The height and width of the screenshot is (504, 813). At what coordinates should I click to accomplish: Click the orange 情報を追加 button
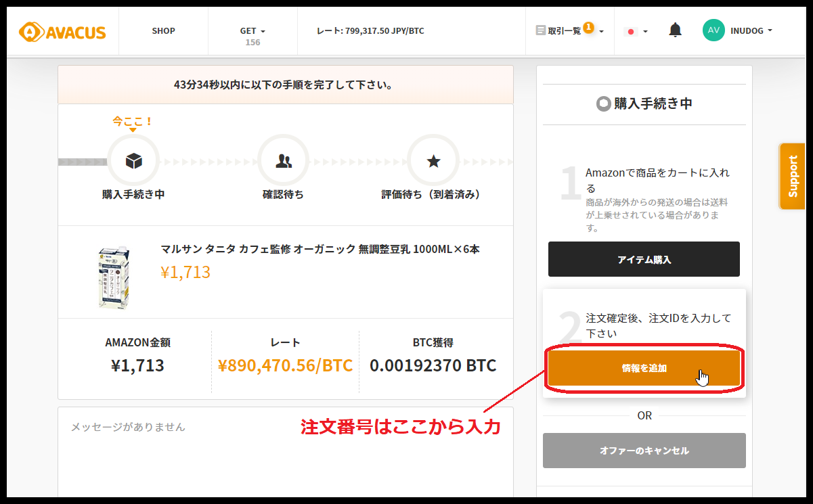644,369
